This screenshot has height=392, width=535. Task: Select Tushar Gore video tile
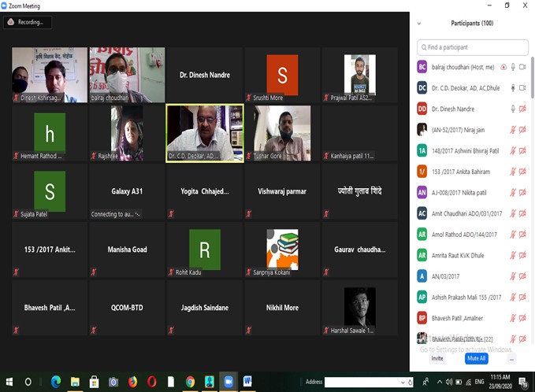(x=282, y=133)
